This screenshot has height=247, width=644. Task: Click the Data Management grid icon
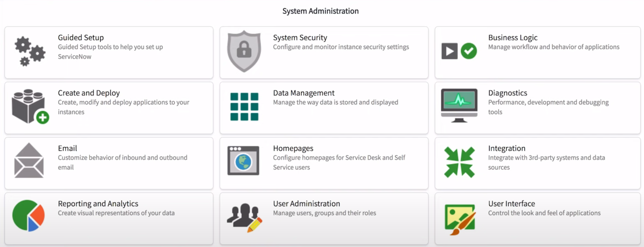(244, 107)
